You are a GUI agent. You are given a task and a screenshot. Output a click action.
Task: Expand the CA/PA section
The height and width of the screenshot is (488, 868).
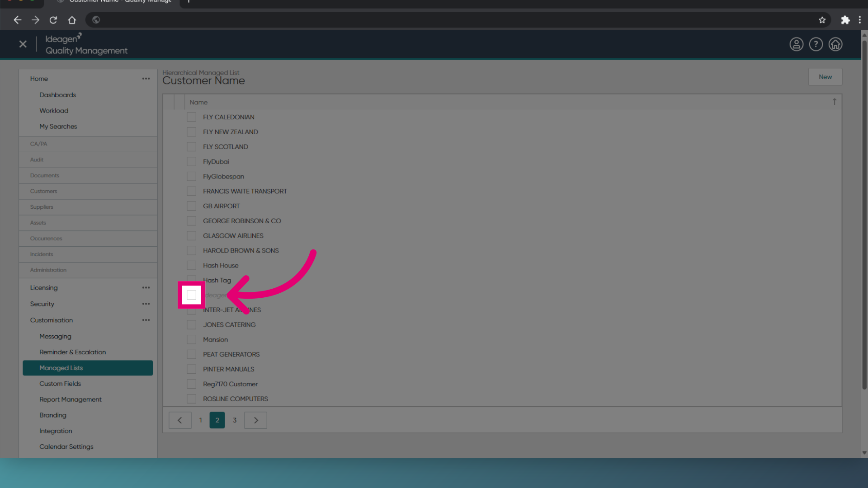point(88,144)
